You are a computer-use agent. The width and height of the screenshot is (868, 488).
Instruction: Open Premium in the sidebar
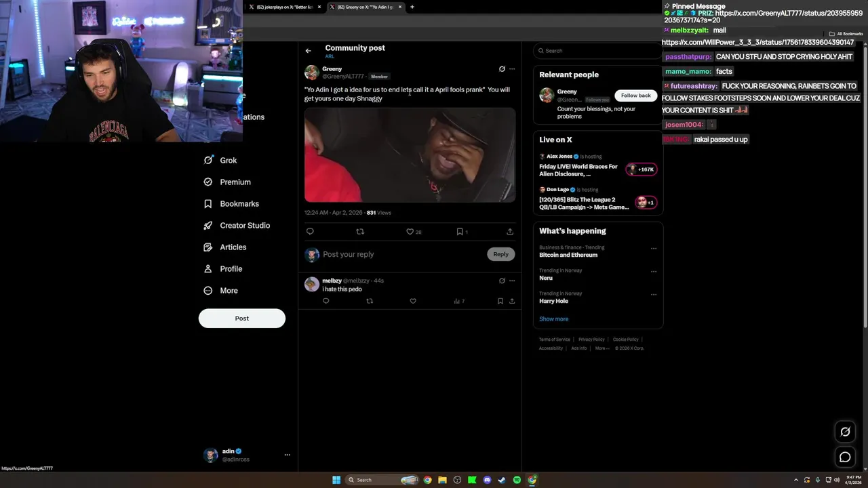[227, 182]
